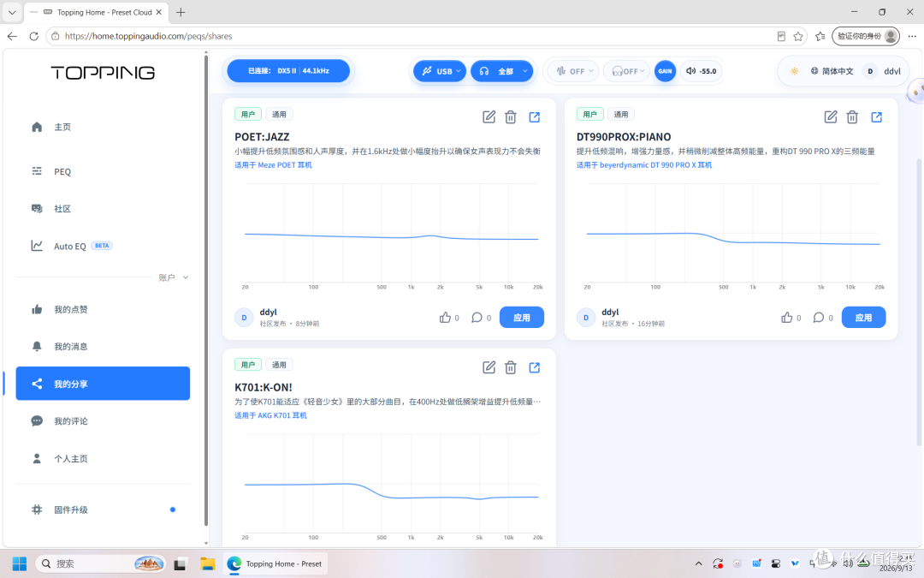Open the headphone EQ OFF dropdown
This screenshot has height=578, width=924.
pyautogui.click(x=627, y=71)
